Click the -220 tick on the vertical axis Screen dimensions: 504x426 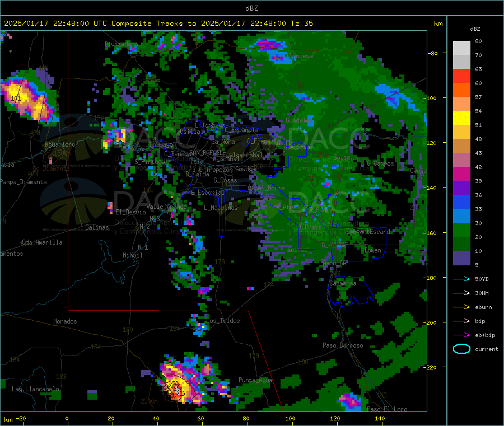[431, 367]
